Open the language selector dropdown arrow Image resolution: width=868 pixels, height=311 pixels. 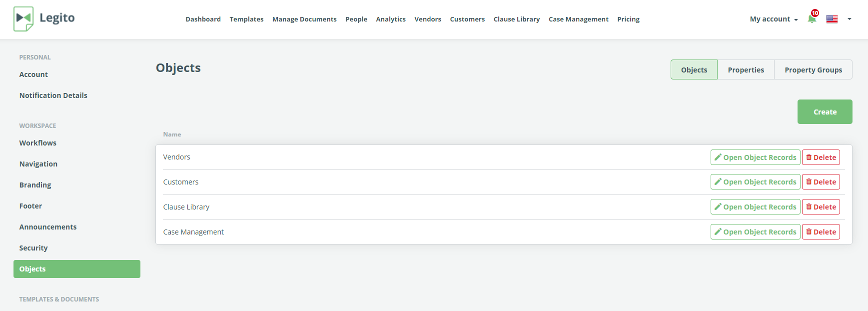click(849, 19)
